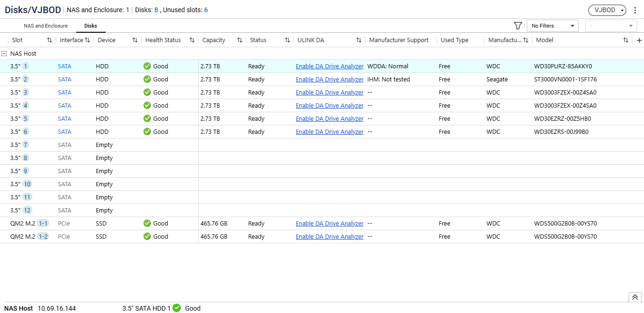Click slot number badge 7

(x=26, y=145)
